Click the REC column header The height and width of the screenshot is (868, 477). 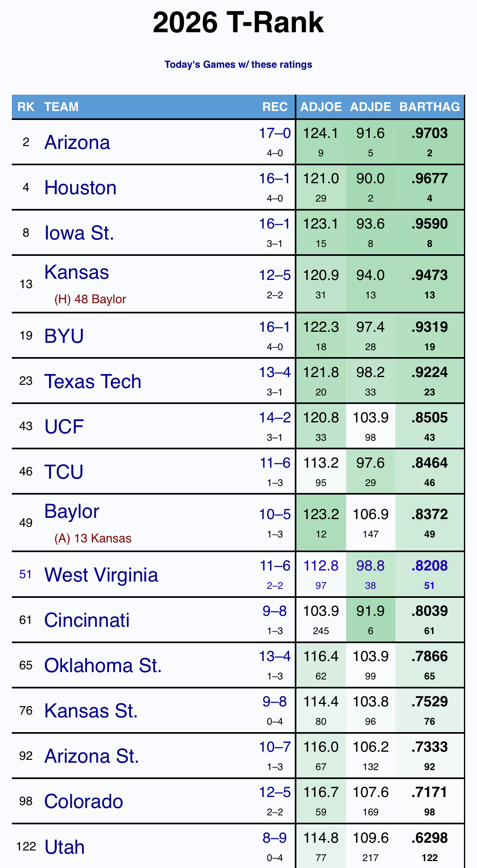(x=275, y=107)
